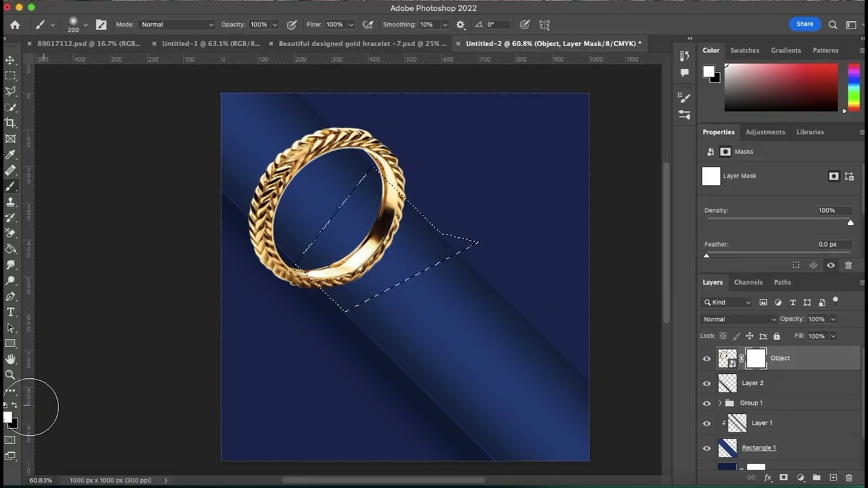868x488 pixels.
Task: Hide Layer 1 visibility
Action: pos(707,424)
